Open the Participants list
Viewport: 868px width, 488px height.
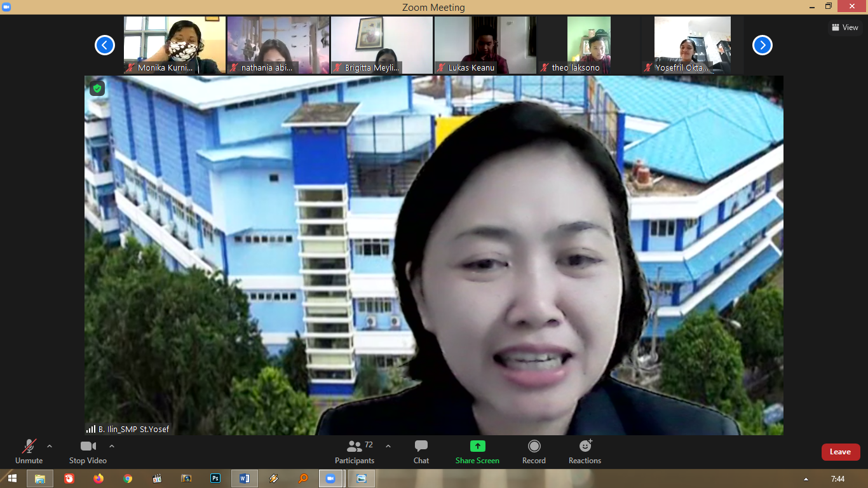point(355,447)
